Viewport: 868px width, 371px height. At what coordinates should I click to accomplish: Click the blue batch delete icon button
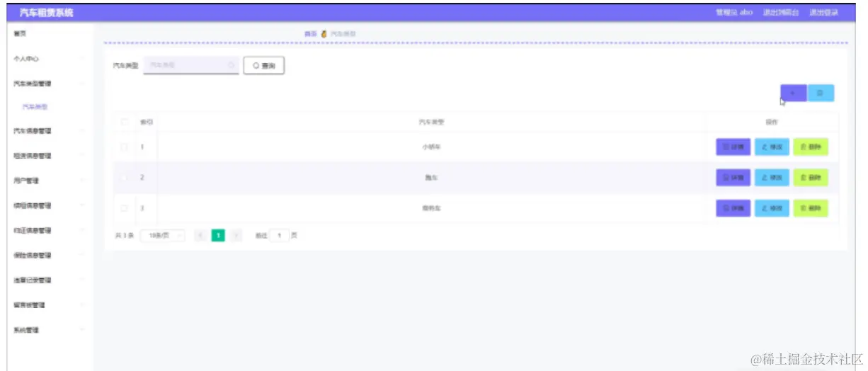[821, 93]
